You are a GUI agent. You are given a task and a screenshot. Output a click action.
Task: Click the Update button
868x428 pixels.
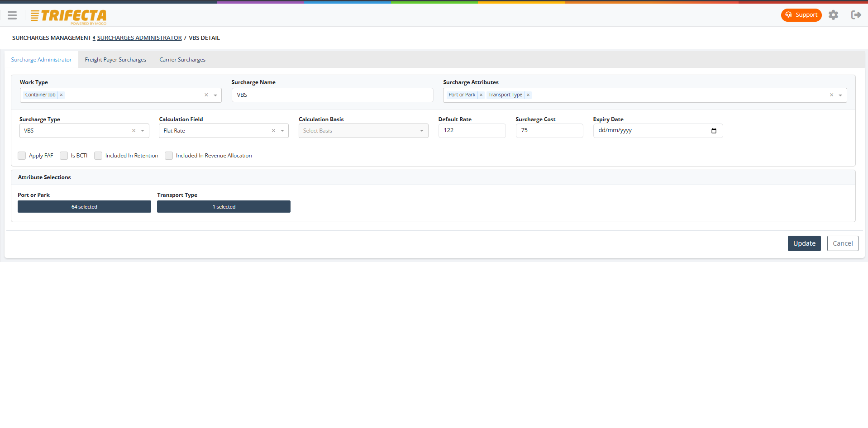pos(804,243)
